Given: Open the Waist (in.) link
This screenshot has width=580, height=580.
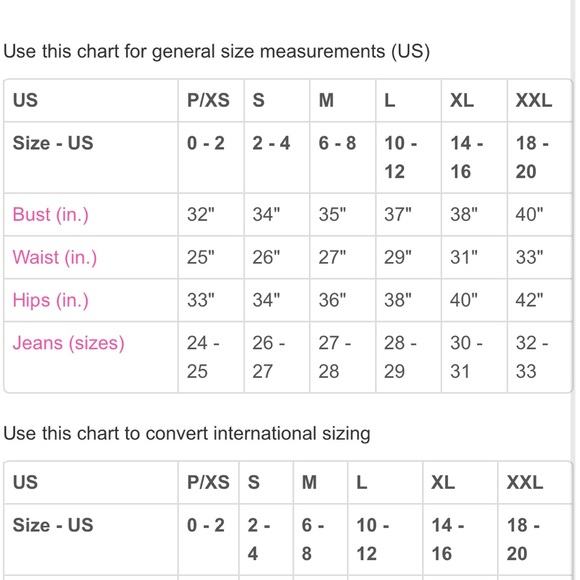Looking at the screenshot, I should click(55, 257).
